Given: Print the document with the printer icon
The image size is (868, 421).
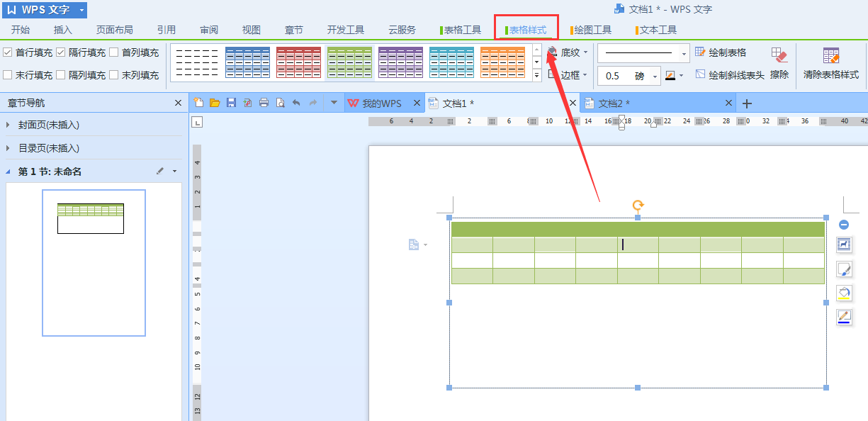Looking at the screenshot, I should coord(264,103).
